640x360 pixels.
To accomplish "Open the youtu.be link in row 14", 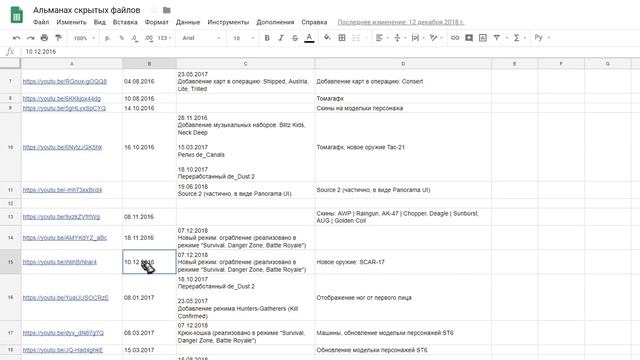I will pyautogui.click(x=64, y=238).
